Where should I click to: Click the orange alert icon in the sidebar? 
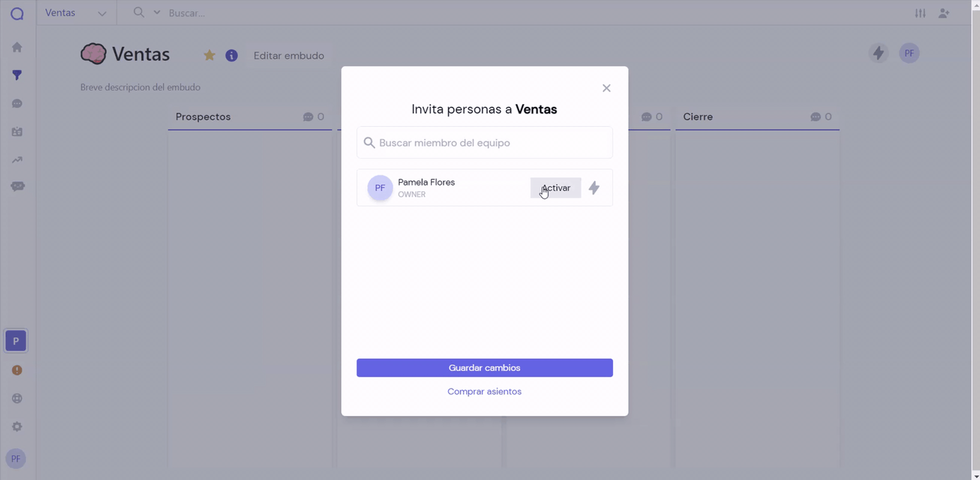tap(17, 370)
